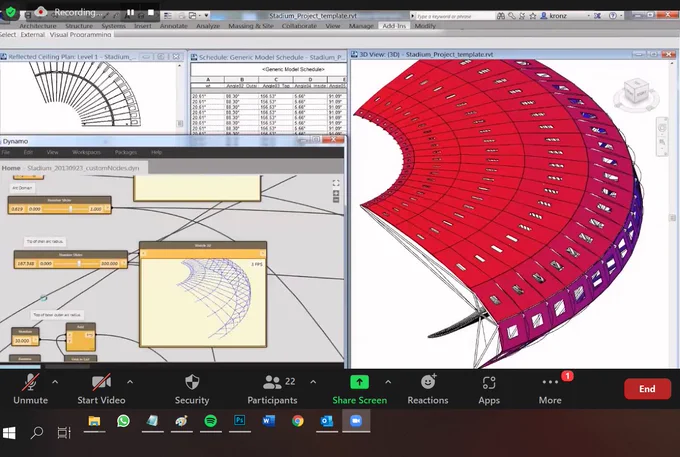Click the red End meeting button
Viewport: 680px width, 457px height.
pyautogui.click(x=647, y=389)
